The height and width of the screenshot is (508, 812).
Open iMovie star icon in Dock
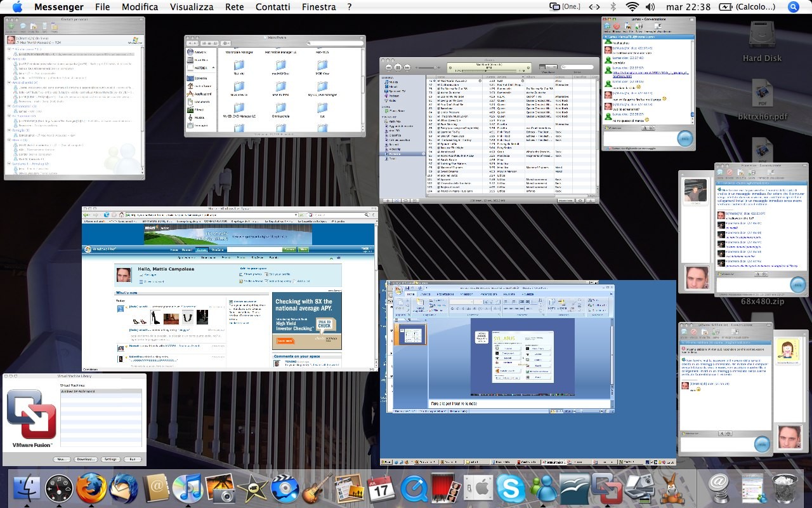coord(253,488)
